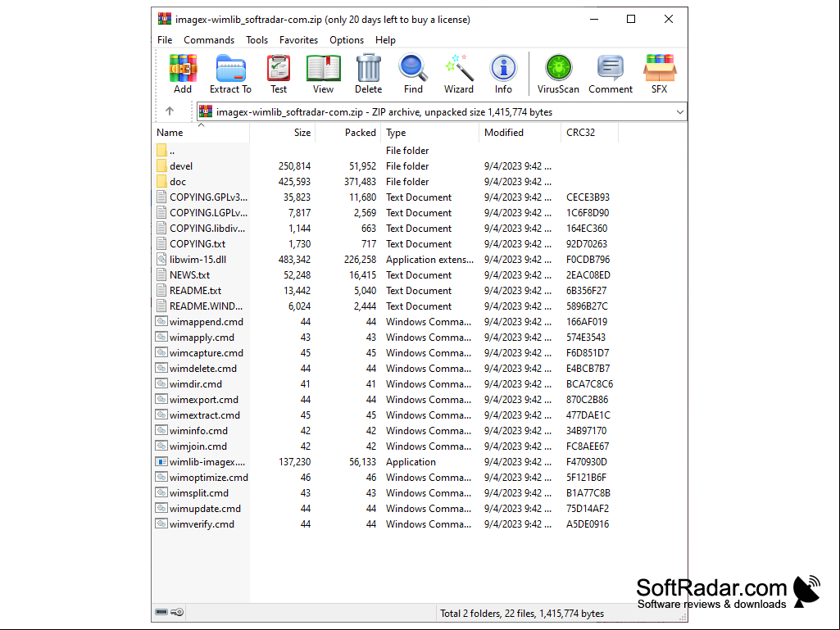Click NEWS.txt document icon

[161, 274]
